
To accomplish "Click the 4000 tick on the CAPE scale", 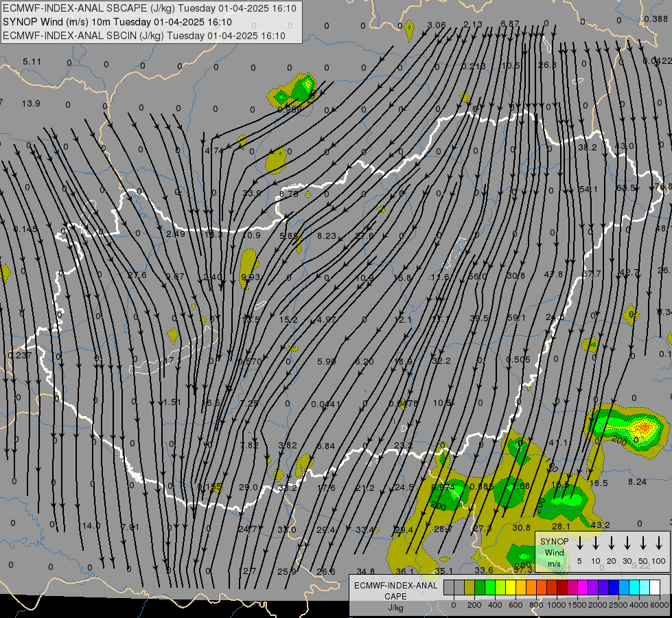I will click(639, 605).
